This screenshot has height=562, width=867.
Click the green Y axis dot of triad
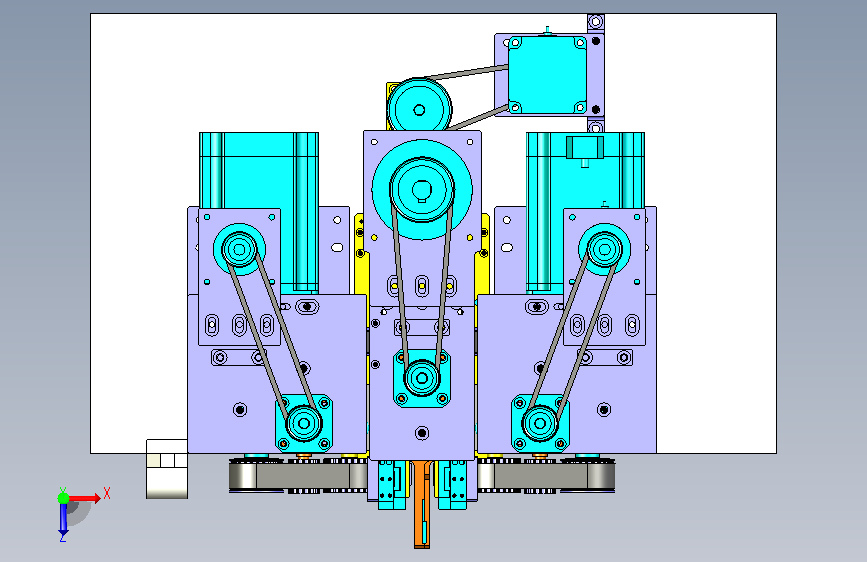63,498
